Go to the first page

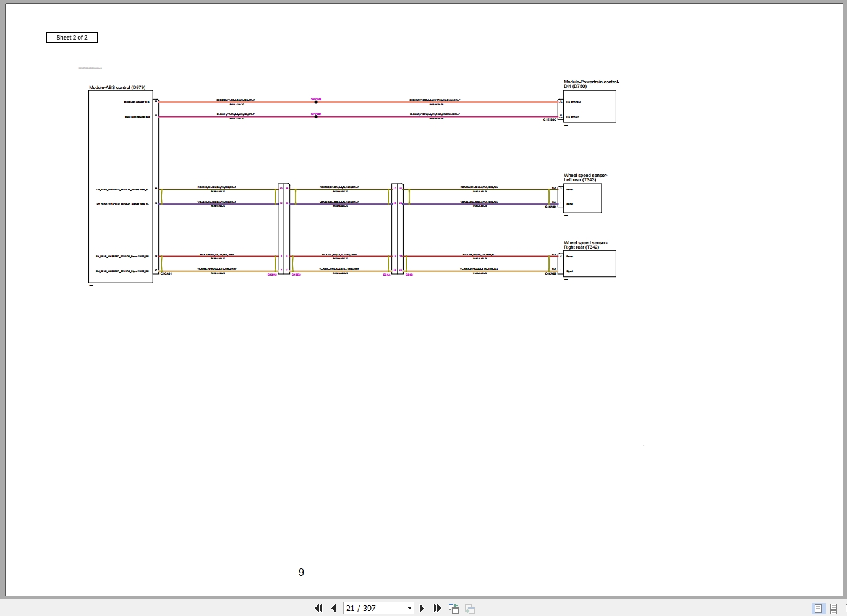[x=318, y=608]
